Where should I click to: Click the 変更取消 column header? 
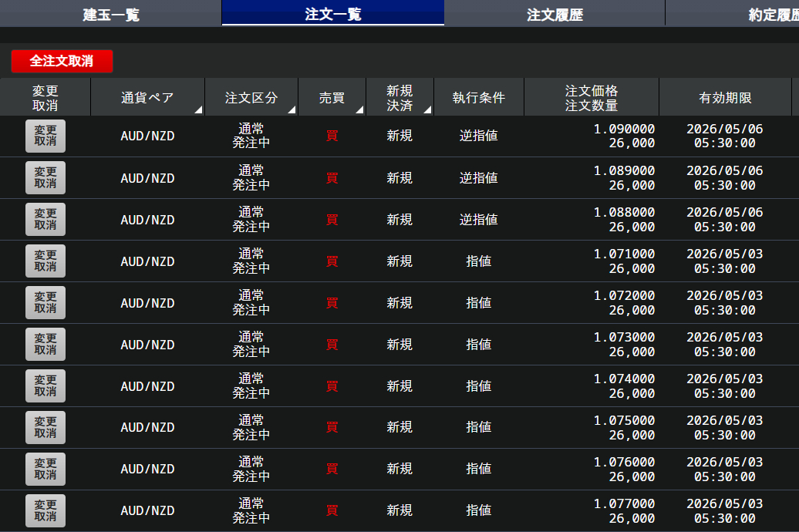[x=45, y=97]
